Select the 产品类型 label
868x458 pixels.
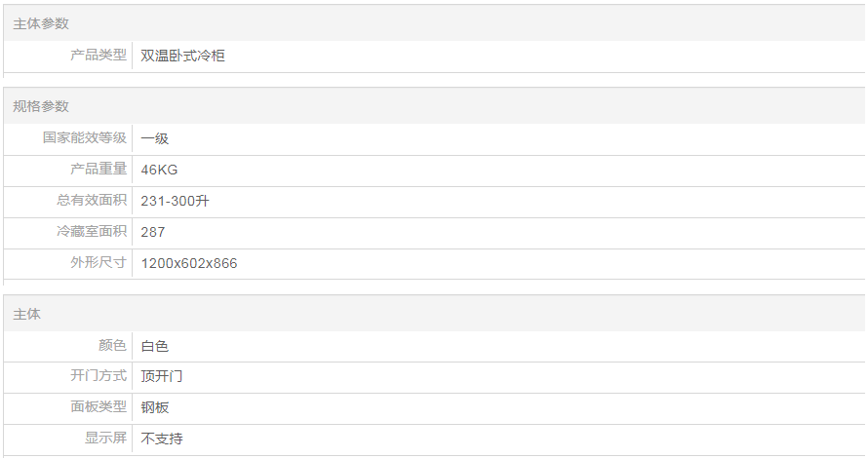pyautogui.click(x=99, y=56)
